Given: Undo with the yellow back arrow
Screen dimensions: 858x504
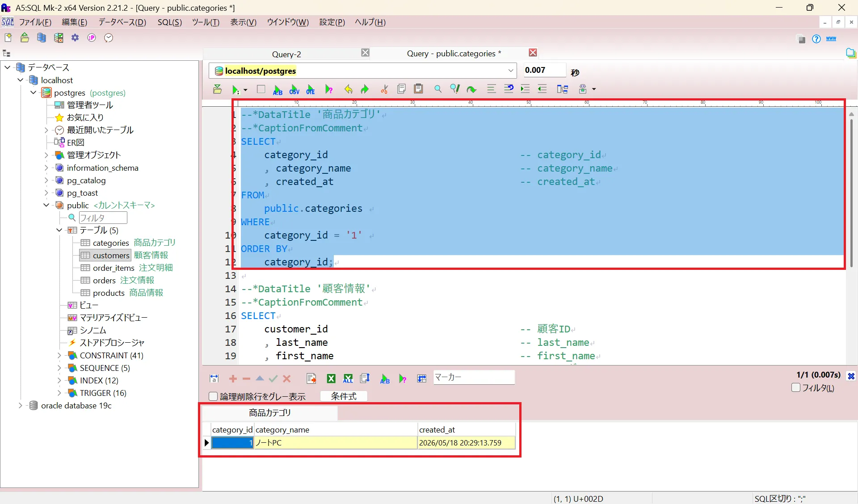Looking at the screenshot, I should pos(348,89).
